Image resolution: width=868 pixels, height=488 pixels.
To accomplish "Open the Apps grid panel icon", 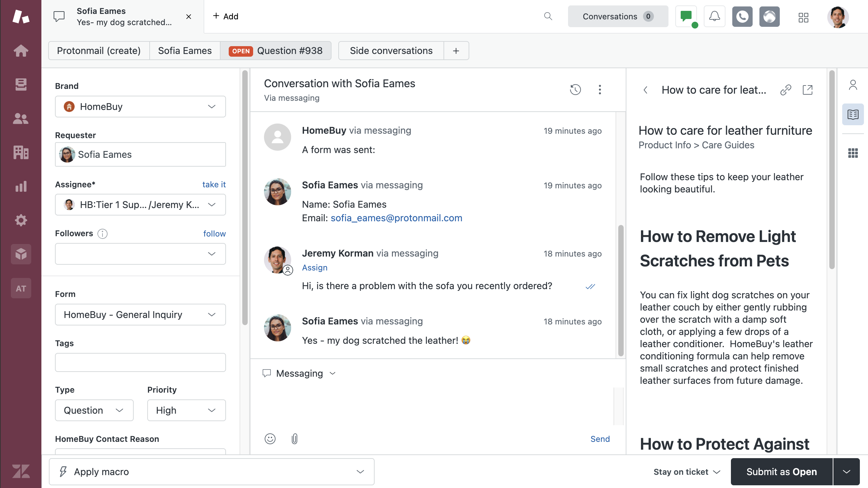I will 853,153.
